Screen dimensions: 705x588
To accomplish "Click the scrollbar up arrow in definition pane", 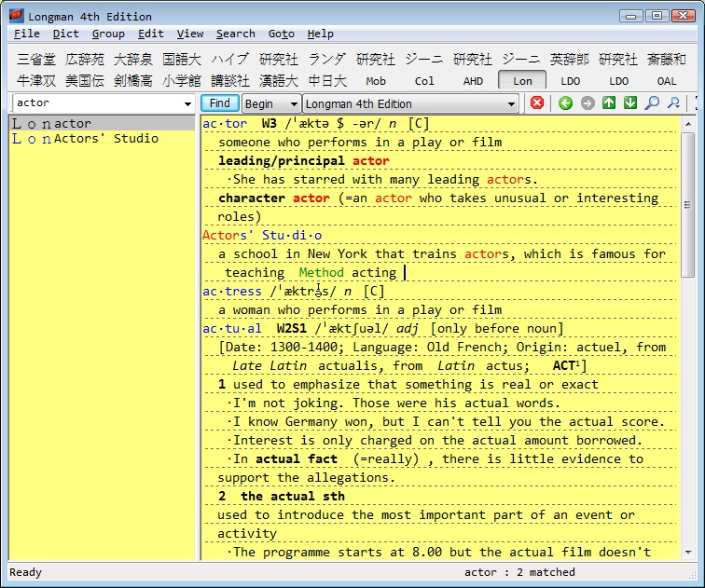I will click(688, 124).
